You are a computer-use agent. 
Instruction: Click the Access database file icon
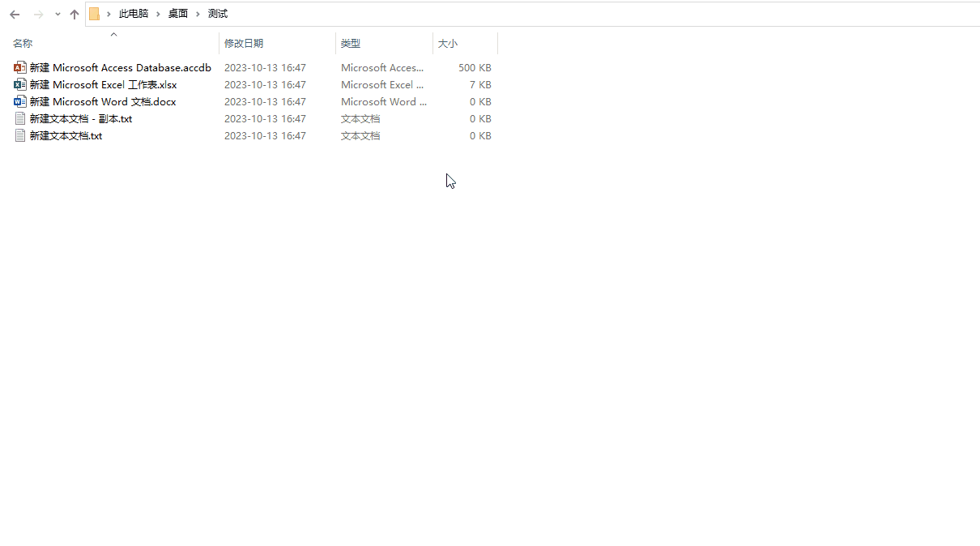[x=20, y=67]
